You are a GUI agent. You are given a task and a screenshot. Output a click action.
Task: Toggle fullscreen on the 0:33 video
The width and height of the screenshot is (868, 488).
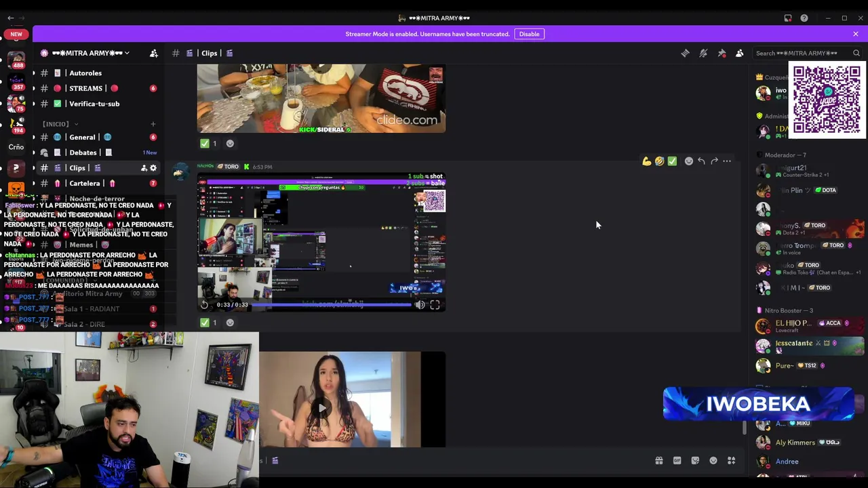[435, 305]
